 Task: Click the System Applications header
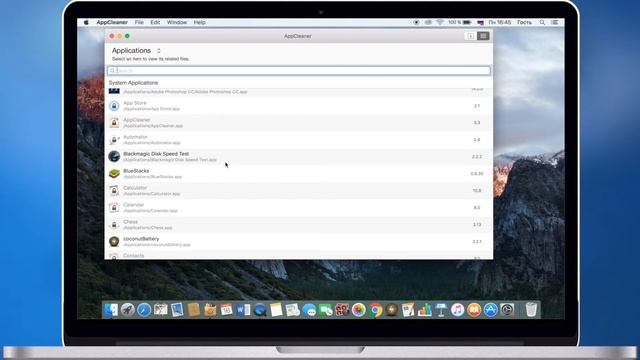[x=133, y=83]
